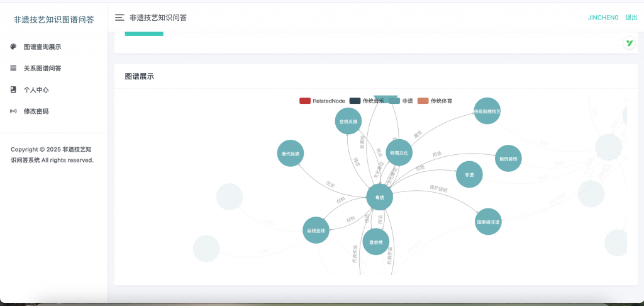This screenshot has width=644, height=306.
Task: Go to 个人中心 page
Action: tap(36, 89)
